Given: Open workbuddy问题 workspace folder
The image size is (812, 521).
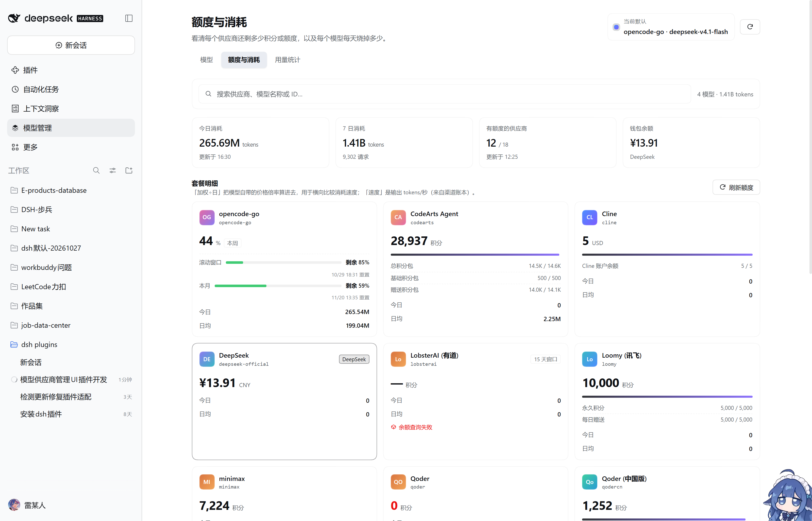Looking at the screenshot, I should pos(71,268).
